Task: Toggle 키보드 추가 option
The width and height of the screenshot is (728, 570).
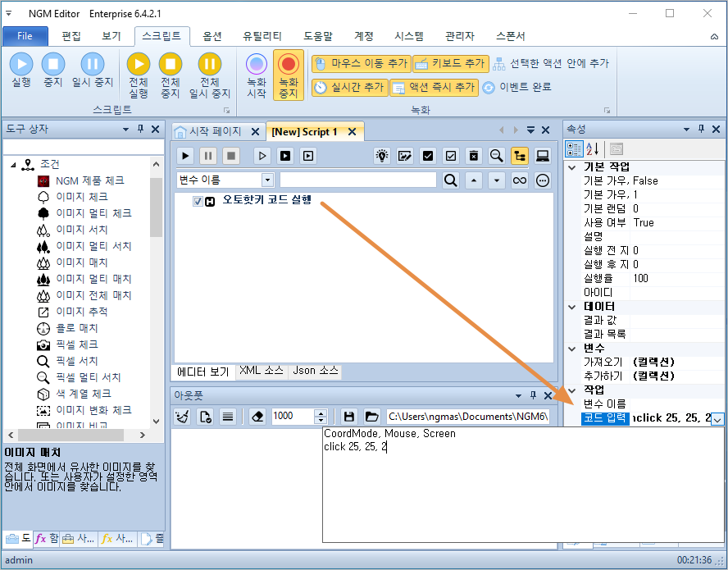Action: [x=451, y=64]
